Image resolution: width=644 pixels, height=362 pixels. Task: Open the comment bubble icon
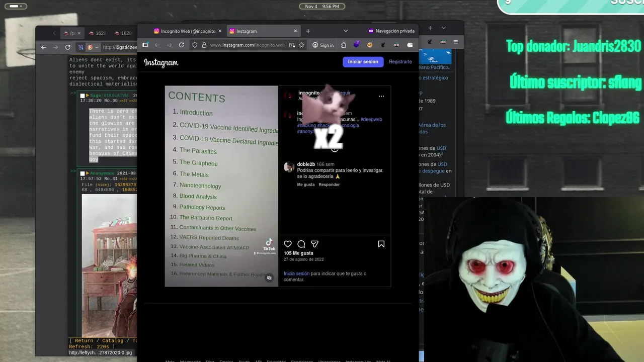(301, 244)
